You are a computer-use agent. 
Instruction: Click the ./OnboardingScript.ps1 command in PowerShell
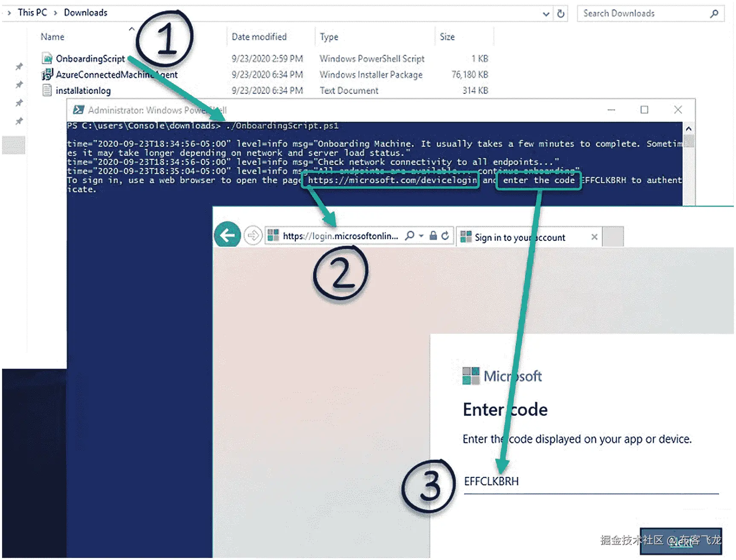(282, 126)
